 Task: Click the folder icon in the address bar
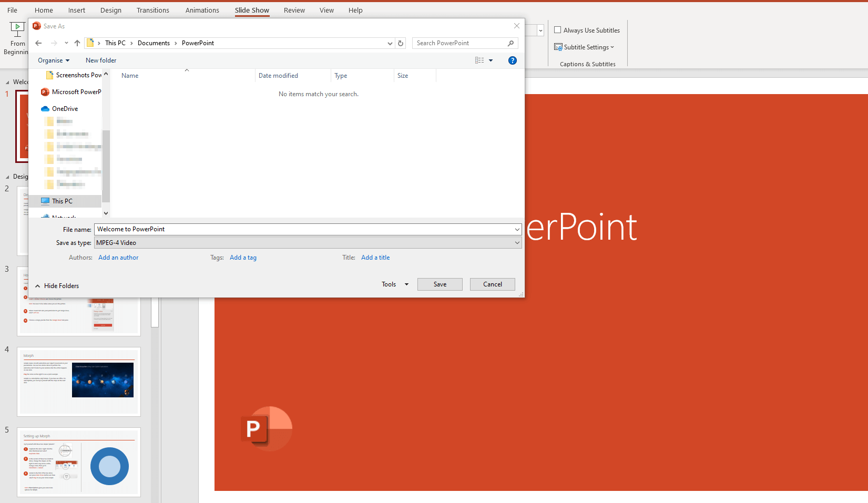click(x=90, y=43)
